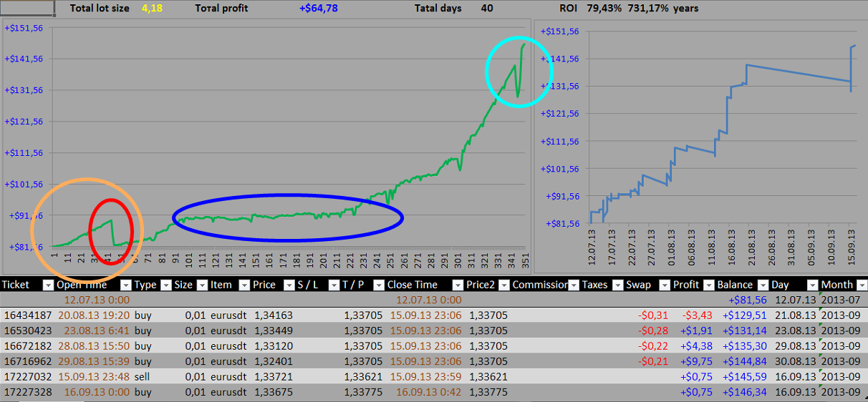
Task: Open the Taxes column filter dropdown
Action: point(617,285)
